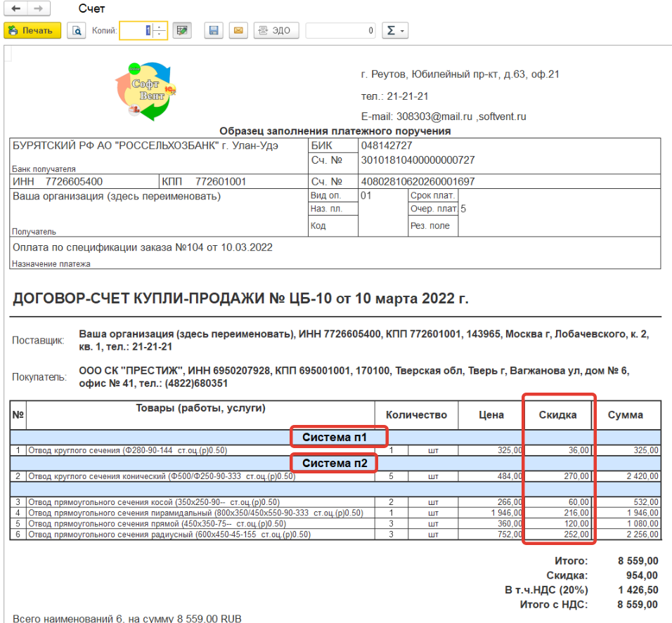Image resolution: width=672 pixels, height=623 pixels.
Task: Click the sum field showing 0
Action: pyautogui.click(x=340, y=30)
